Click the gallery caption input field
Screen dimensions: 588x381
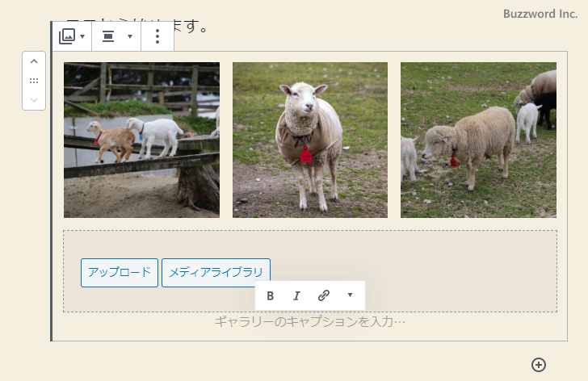pos(310,322)
